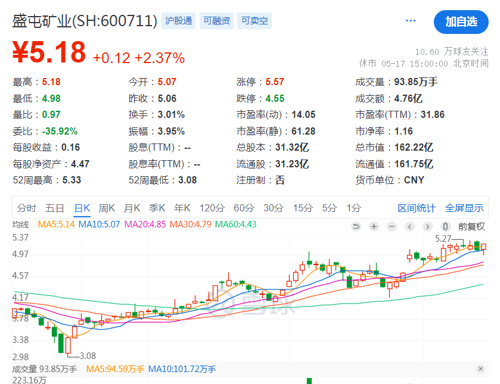Select the 季K quarterly candlestick tab
The width and height of the screenshot is (500, 384).
[x=157, y=208]
